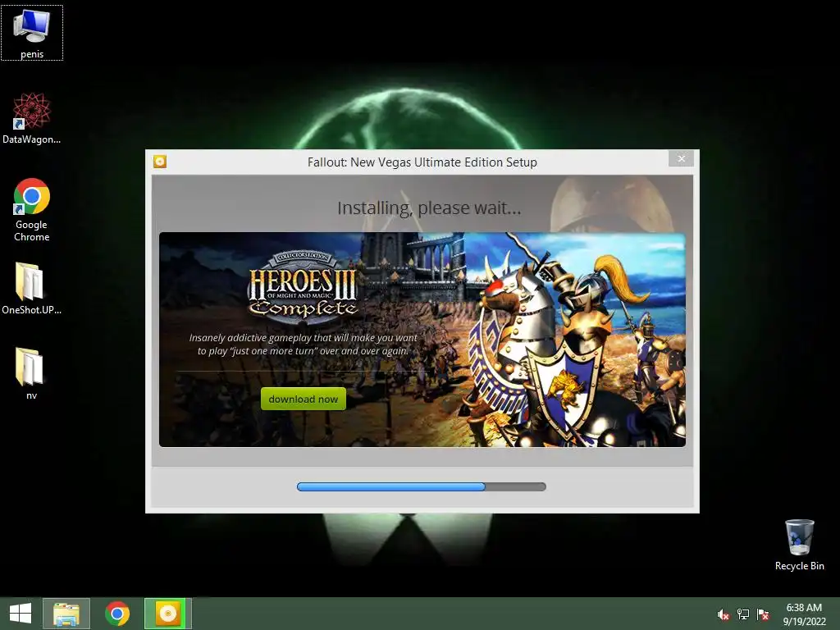840x630 pixels.
Task: Click the 'Installing, please wait...' heading
Action: [429, 208]
